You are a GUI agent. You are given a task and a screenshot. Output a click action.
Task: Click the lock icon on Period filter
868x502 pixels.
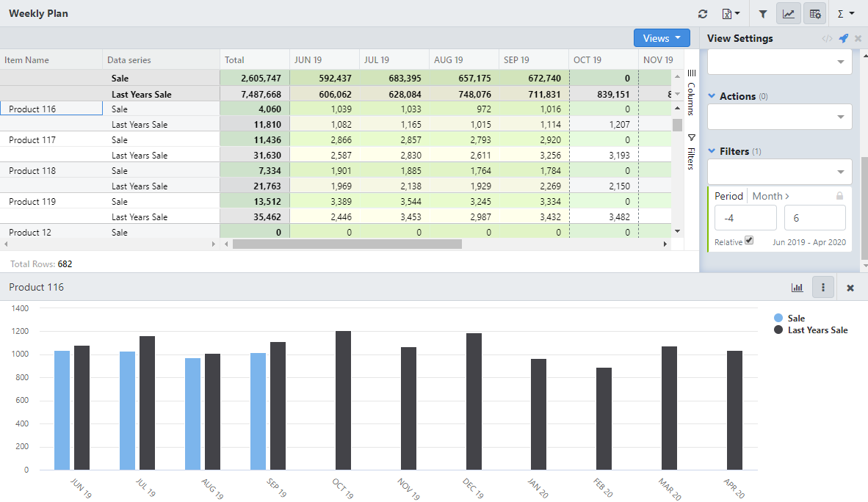pyautogui.click(x=840, y=196)
